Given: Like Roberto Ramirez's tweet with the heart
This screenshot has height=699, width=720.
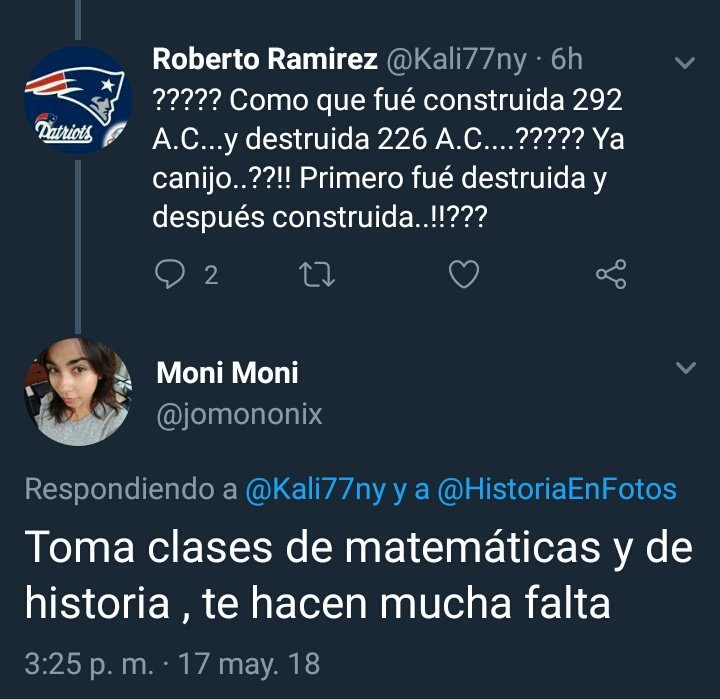Looking at the screenshot, I should pos(463,275).
